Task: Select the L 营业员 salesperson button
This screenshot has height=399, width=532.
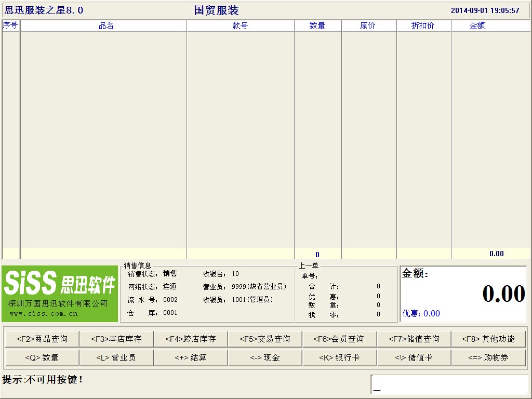Action: click(116, 357)
